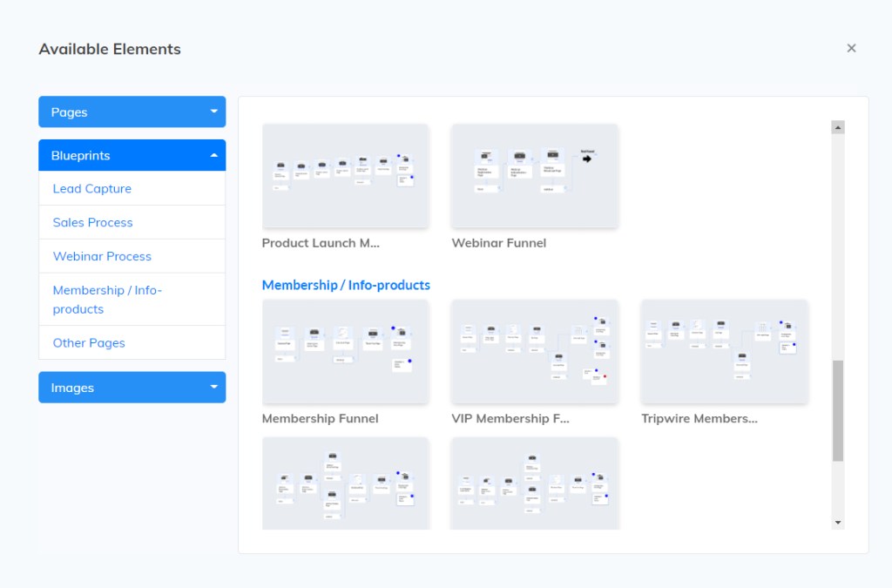The width and height of the screenshot is (892, 588).
Task: Open Other Pages category
Action: [x=89, y=342]
